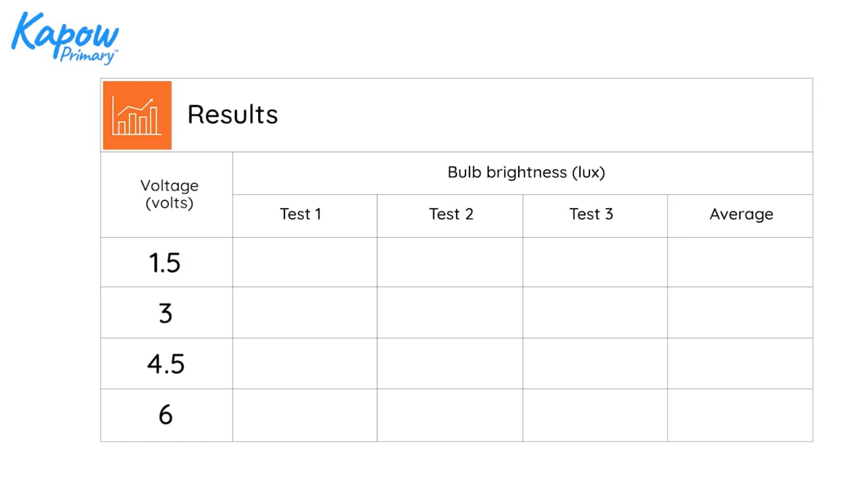Click the Test 3 cell for 4.5 volts
868x478 pixels.
coord(595,363)
